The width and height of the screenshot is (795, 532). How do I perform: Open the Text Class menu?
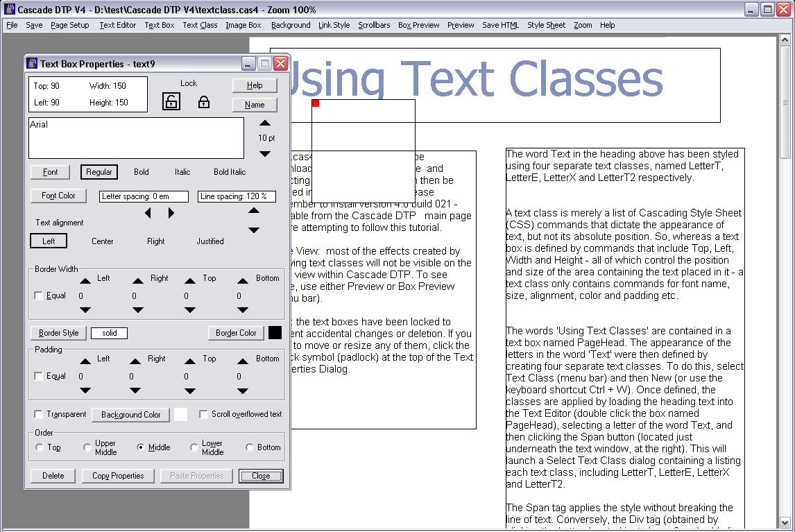click(200, 25)
